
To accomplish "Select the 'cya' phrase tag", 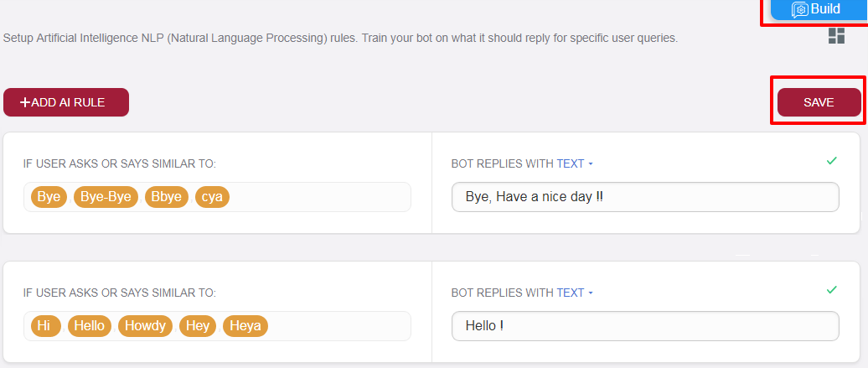I will click(x=212, y=198).
